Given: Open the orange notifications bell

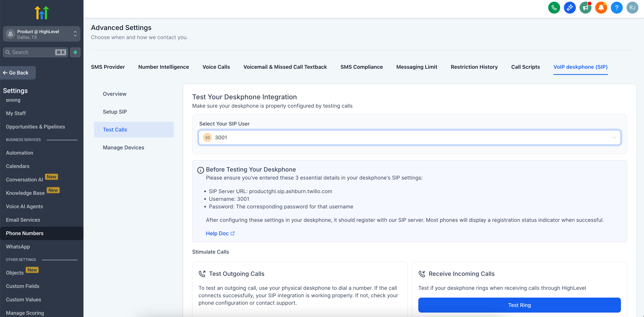Looking at the screenshot, I should tap(601, 8).
